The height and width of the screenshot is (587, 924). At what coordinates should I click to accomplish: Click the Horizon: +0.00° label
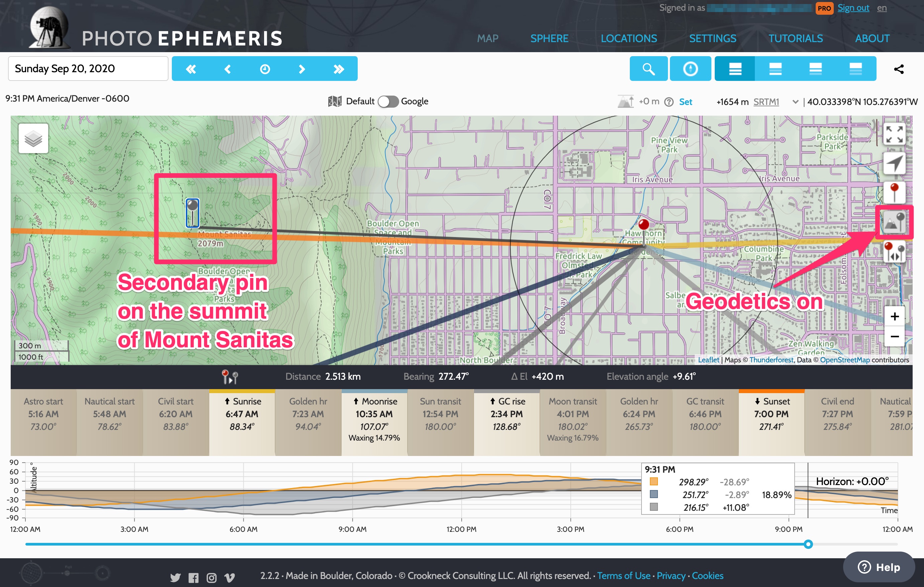point(852,481)
